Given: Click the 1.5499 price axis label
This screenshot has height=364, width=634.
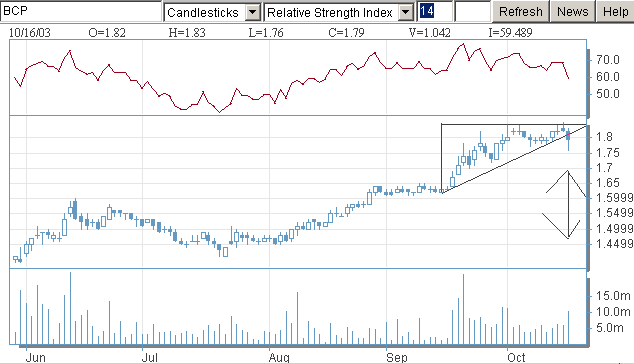Looking at the screenshot, I should [615, 213].
